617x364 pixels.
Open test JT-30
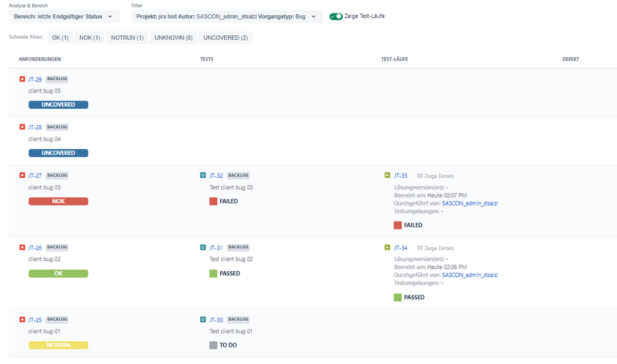(x=216, y=320)
